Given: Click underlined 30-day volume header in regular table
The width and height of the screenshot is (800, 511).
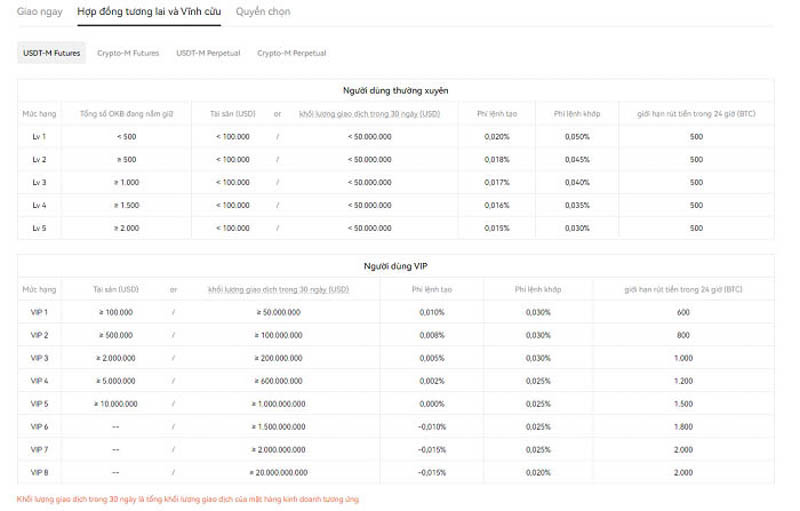Looking at the screenshot, I should (x=369, y=114).
